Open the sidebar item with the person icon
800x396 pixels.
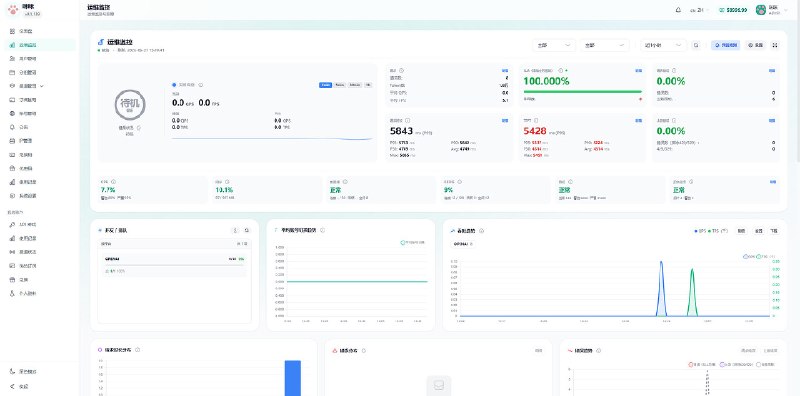pyautogui.click(x=40, y=293)
